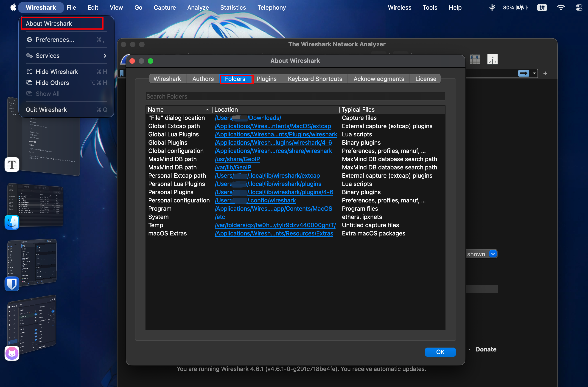Click the reset layout toolbar icon
588x387 pixels.
point(492,59)
